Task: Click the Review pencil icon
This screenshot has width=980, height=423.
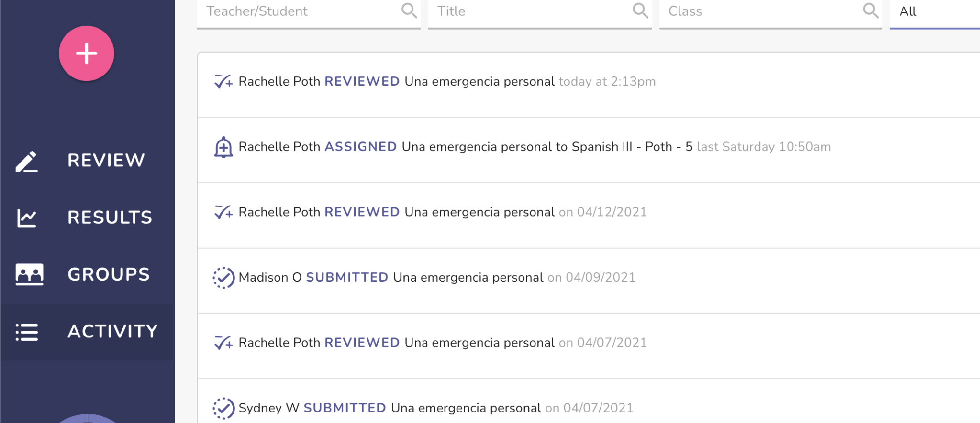Action: 27,161
